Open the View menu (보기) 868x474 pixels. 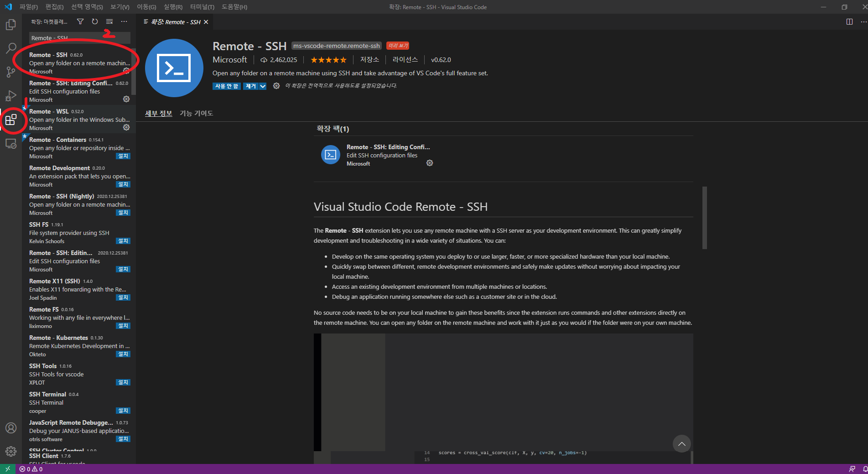pyautogui.click(x=120, y=7)
